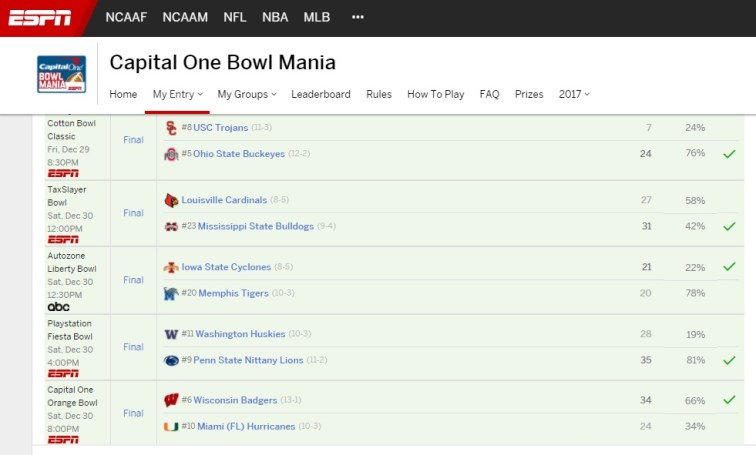
Task: Click the Wisconsin Badgers pick checkmark
Action: coord(729,400)
